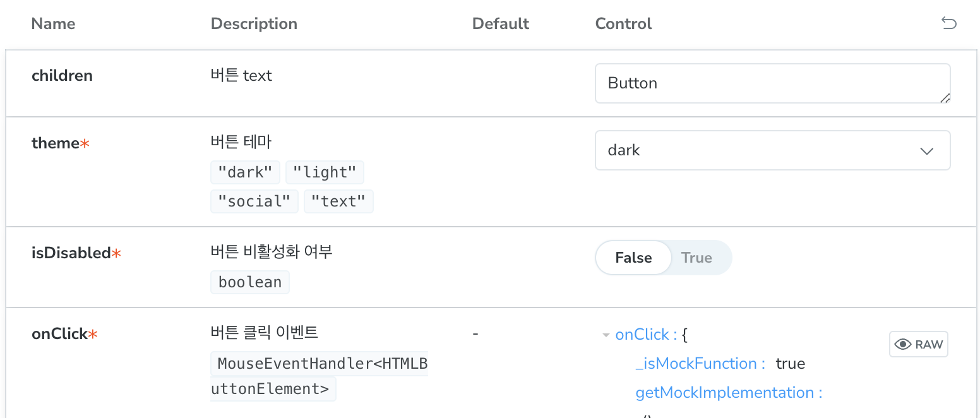Click the getMockImplementation property key
Image resolution: width=980 pixels, height=418 pixels.
tap(729, 393)
